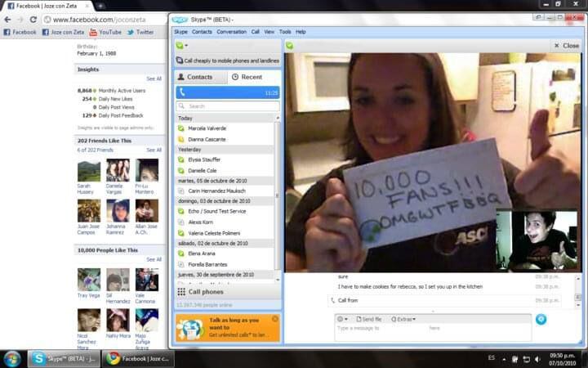Open the emoticon picker dropdown
This screenshot has width=588, height=368.
click(x=343, y=319)
